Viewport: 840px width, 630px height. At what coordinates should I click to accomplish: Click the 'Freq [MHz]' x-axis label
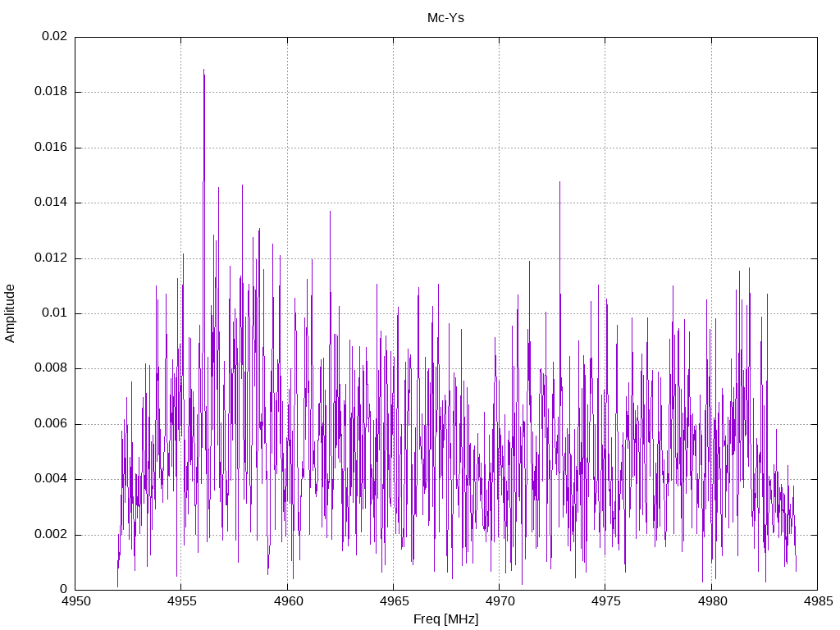coord(445,619)
